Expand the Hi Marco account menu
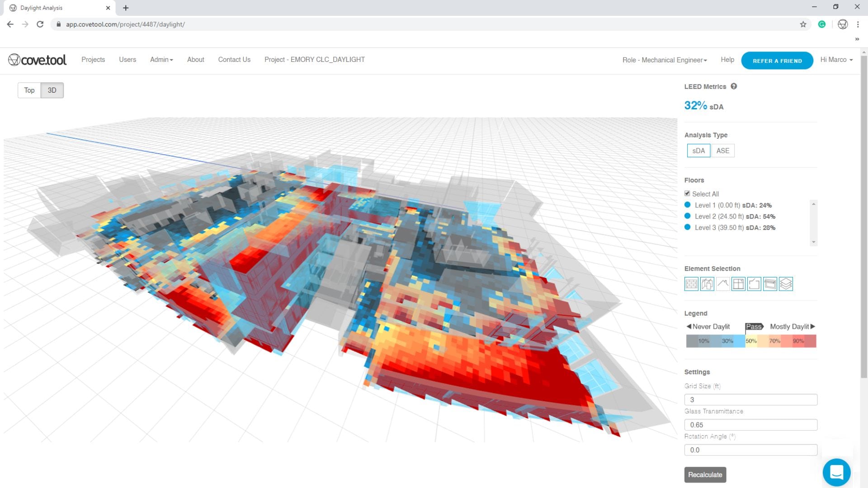 point(836,60)
